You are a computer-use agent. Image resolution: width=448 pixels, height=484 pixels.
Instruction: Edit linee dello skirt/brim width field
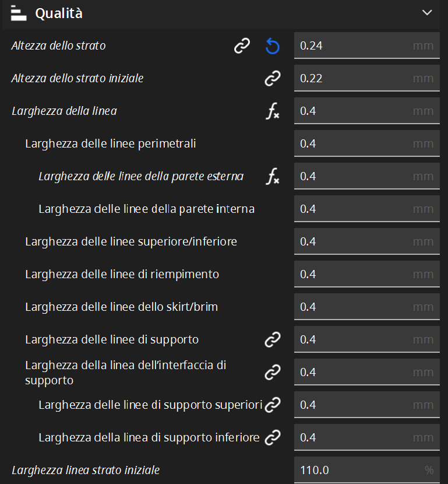pyautogui.click(x=366, y=307)
